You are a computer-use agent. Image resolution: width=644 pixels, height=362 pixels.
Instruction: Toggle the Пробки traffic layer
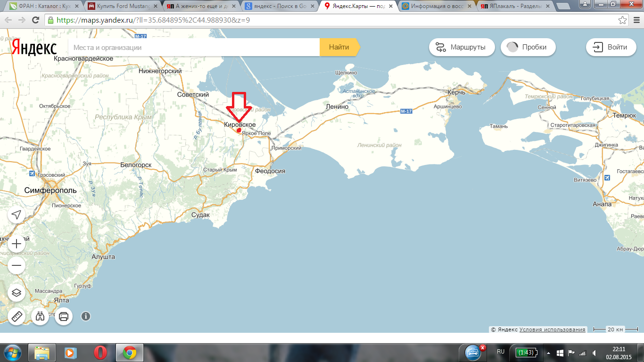(x=528, y=47)
